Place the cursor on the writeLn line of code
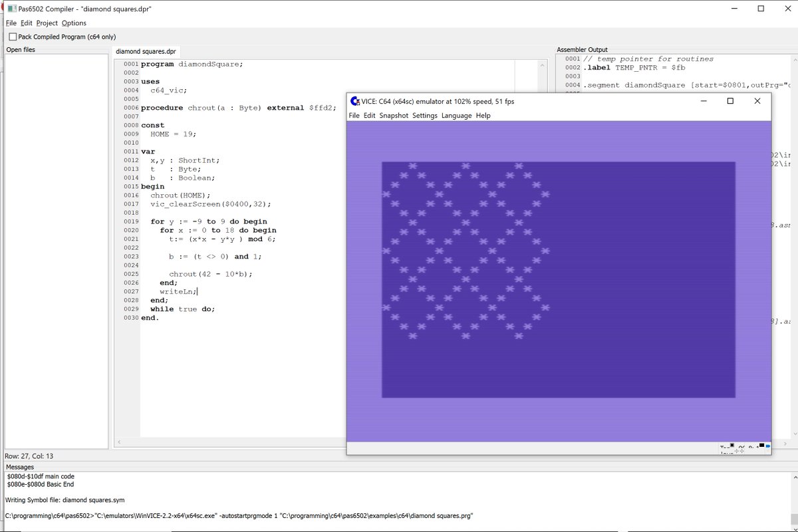 tap(180, 291)
